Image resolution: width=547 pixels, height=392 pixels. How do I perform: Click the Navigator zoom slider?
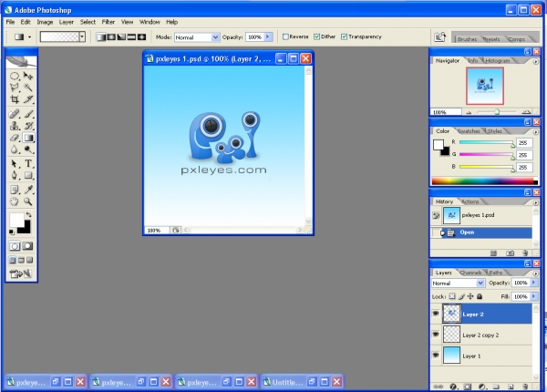(497, 112)
